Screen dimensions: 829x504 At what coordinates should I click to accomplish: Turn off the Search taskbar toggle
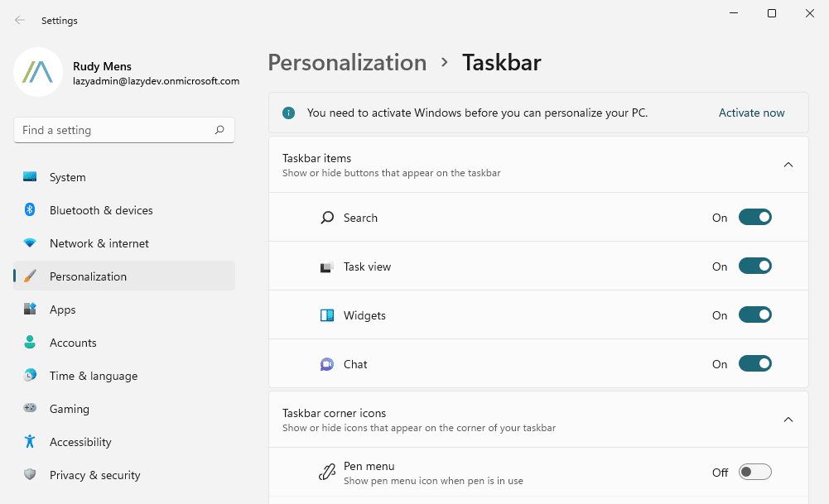pyautogui.click(x=755, y=217)
